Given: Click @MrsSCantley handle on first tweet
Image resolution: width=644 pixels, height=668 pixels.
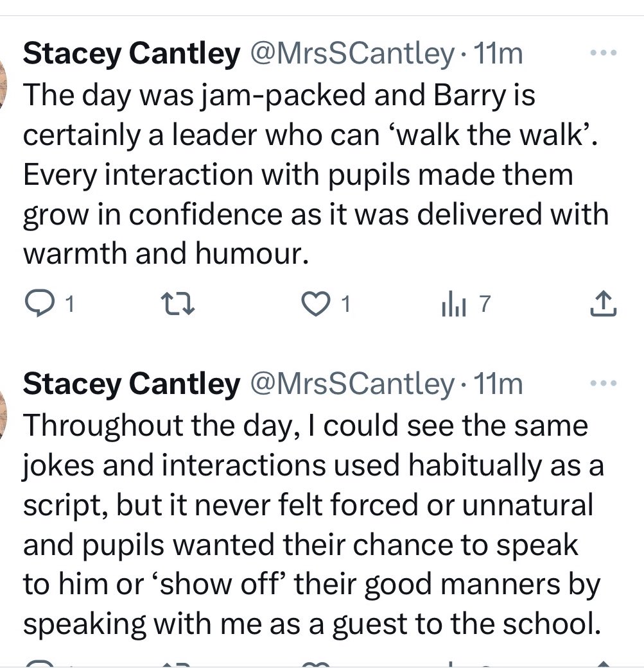Looking at the screenshot, I should pos(351,55).
